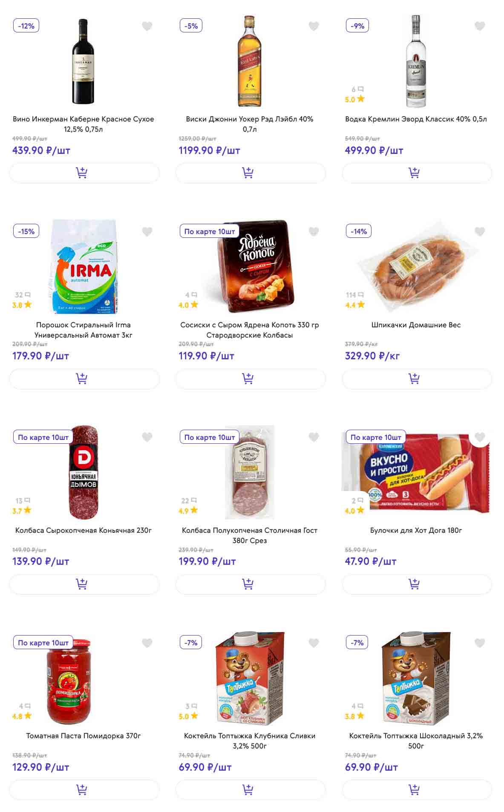Click По карте 10шт badge on tomato paste
This screenshot has width=504, height=812.
pyautogui.click(x=43, y=643)
